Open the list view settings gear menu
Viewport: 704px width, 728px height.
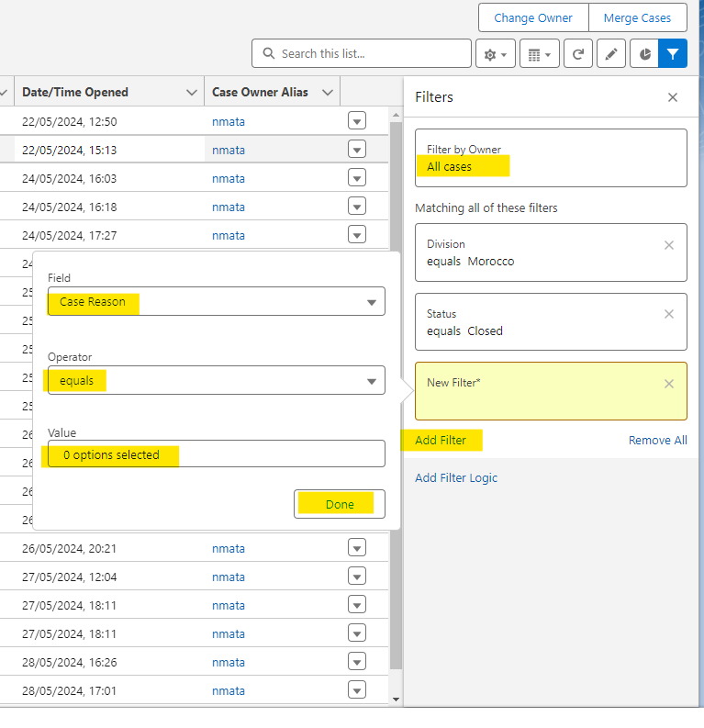coord(495,54)
